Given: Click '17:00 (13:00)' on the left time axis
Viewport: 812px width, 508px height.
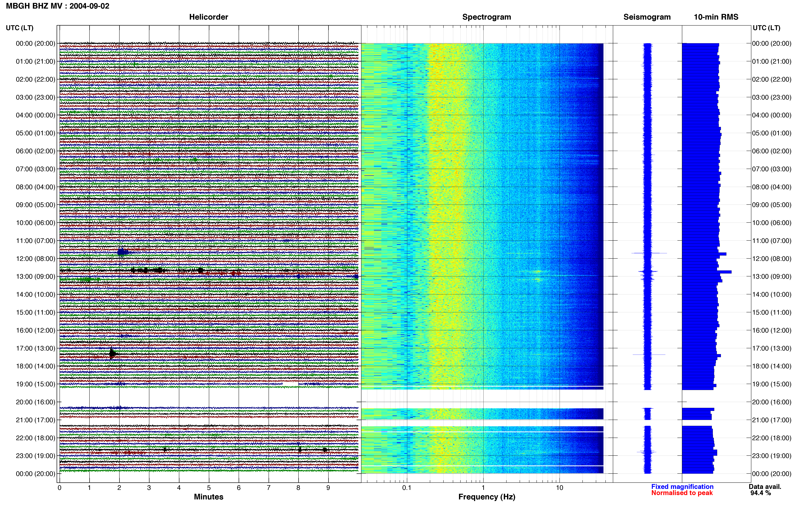Looking at the screenshot, I should 36,348.
